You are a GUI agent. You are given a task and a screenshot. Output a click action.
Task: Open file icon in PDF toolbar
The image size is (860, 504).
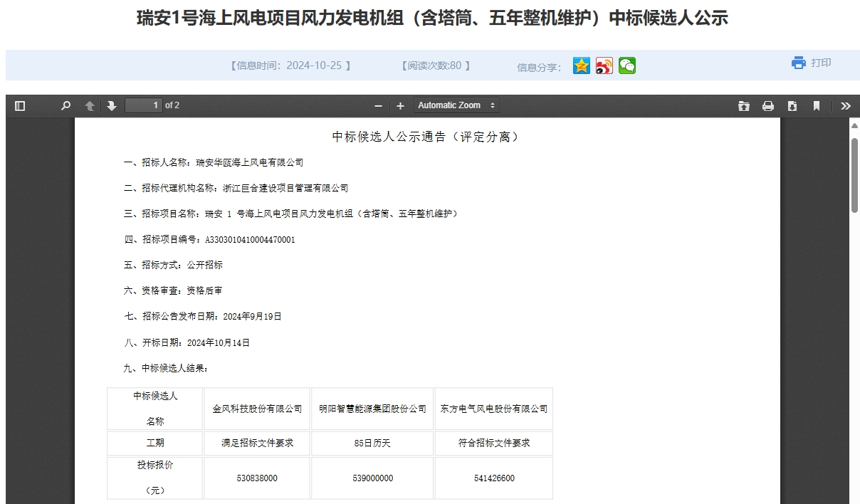click(x=744, y=106)
